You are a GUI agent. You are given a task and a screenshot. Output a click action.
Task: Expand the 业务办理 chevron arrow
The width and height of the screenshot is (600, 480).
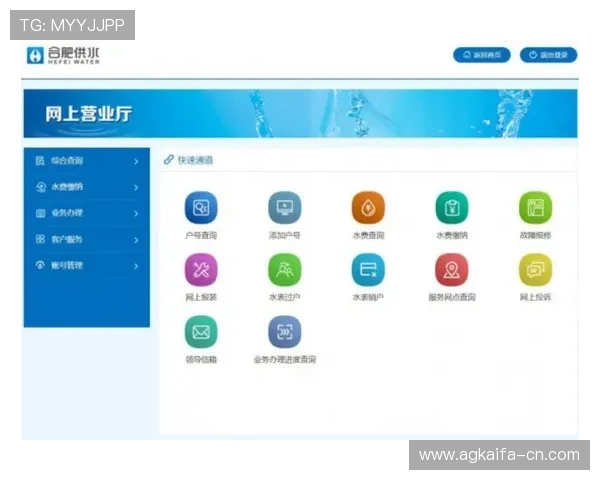136,214
